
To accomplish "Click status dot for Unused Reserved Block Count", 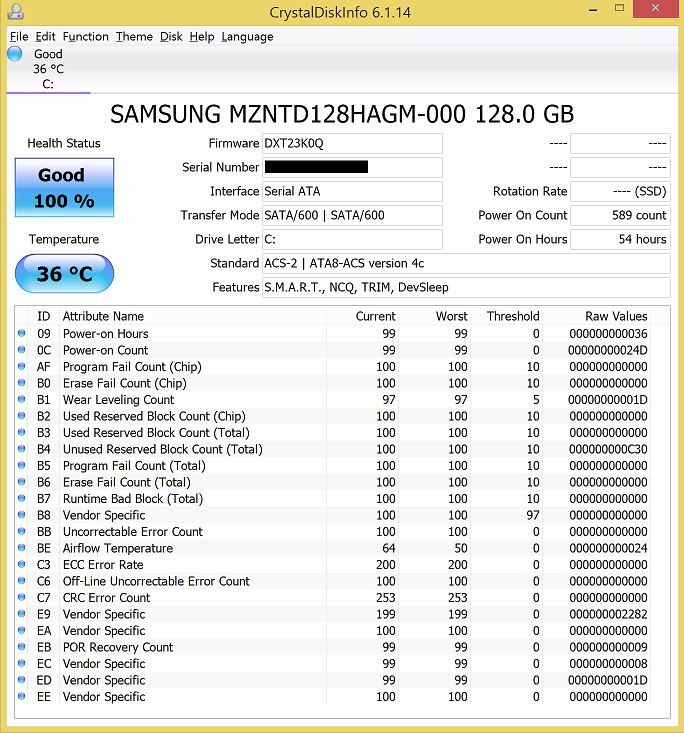I will tap(22, 449).
